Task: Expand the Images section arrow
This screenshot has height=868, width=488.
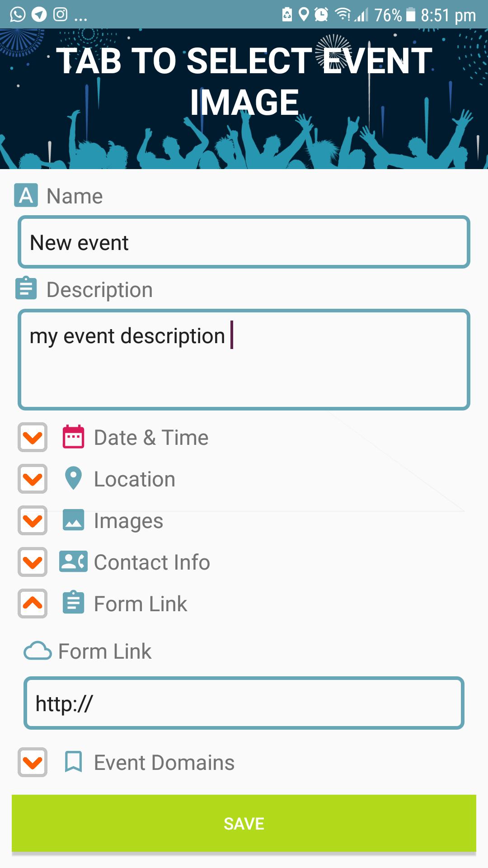Action: pos(33,520)
